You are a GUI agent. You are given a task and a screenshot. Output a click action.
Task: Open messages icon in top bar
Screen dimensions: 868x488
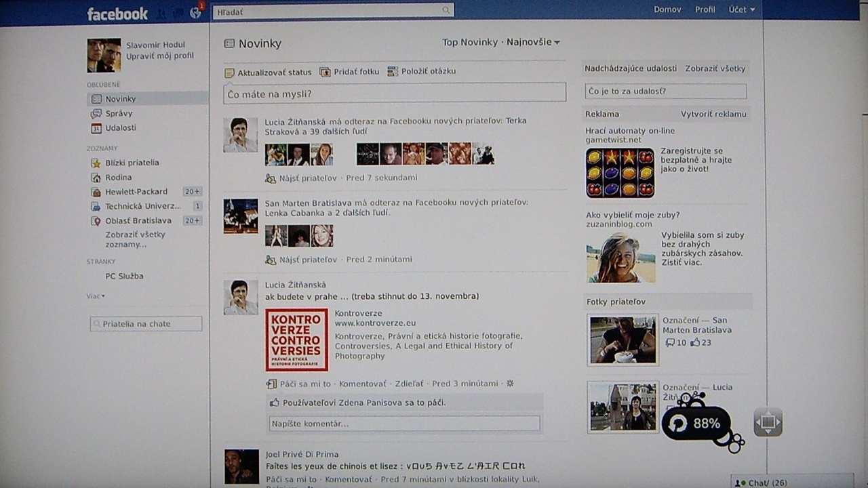[178, 13]
